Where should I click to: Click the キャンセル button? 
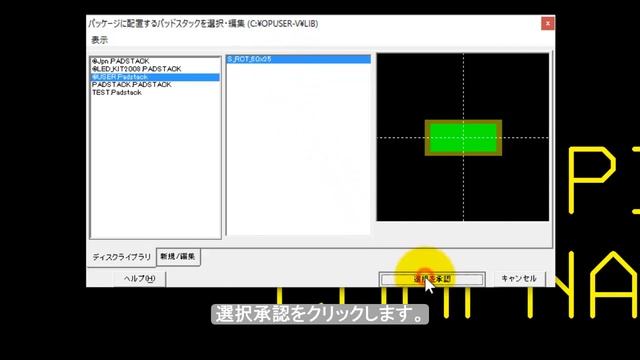pyautogui.click(x=519, y=278)
